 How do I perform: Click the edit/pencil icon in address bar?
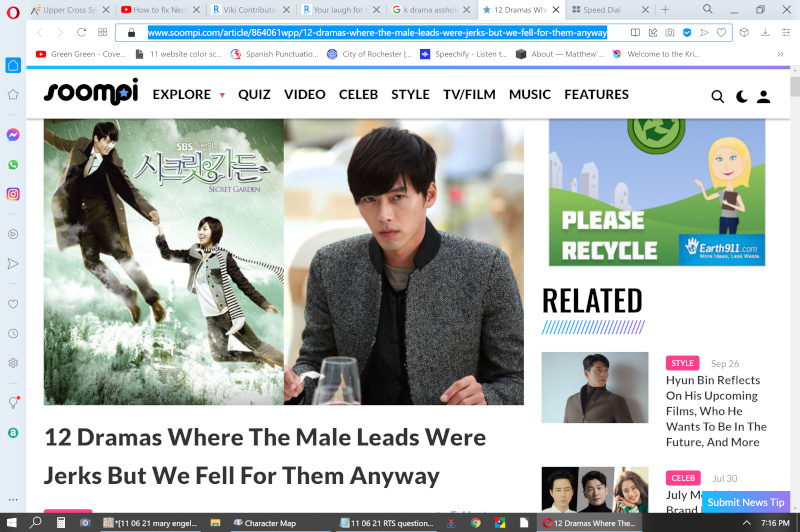point(653,33)
